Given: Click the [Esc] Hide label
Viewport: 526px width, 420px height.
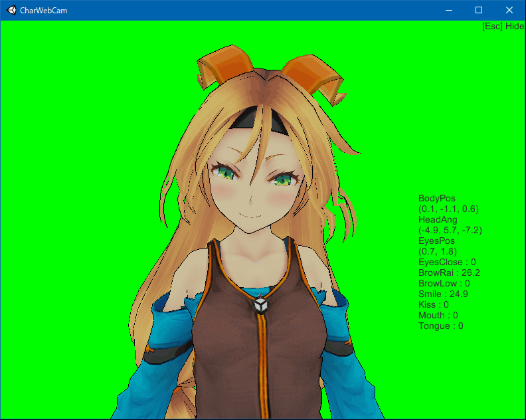Looking at the screenshot, I should click(503, 26).
